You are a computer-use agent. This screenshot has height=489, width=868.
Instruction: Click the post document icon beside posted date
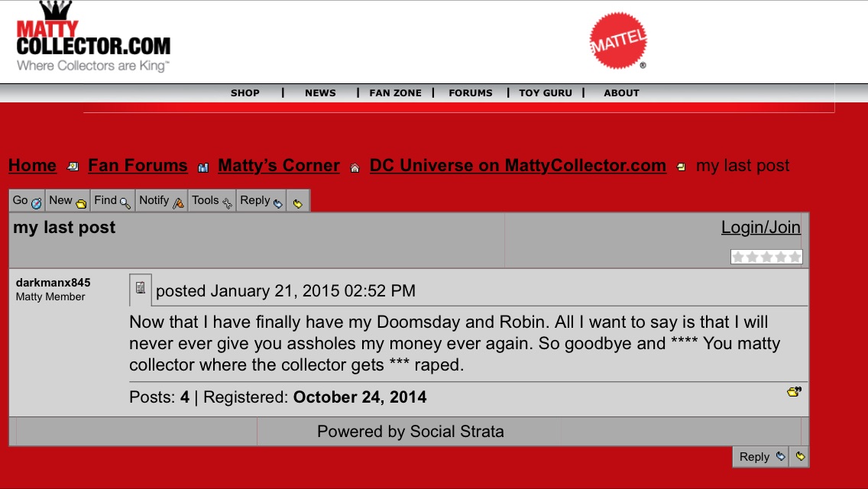coord(141,288)
